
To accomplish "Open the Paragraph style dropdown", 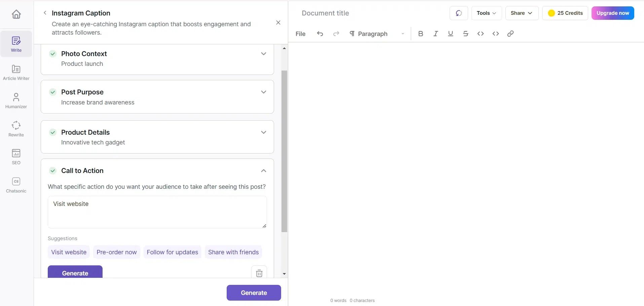I will tap(377, 34).
